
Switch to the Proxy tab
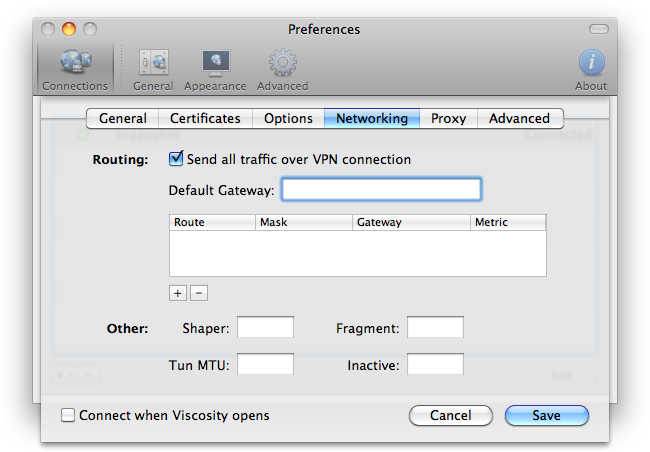tap(448, 118)
